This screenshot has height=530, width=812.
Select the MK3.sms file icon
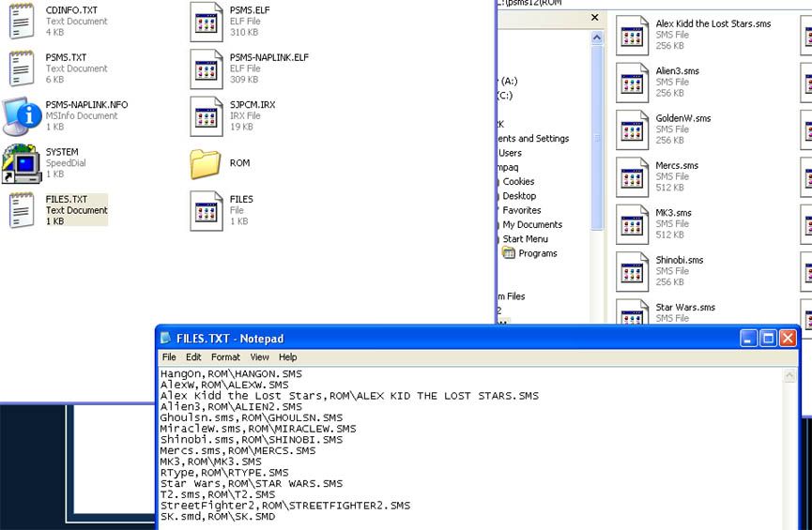(x=632, y=224)
